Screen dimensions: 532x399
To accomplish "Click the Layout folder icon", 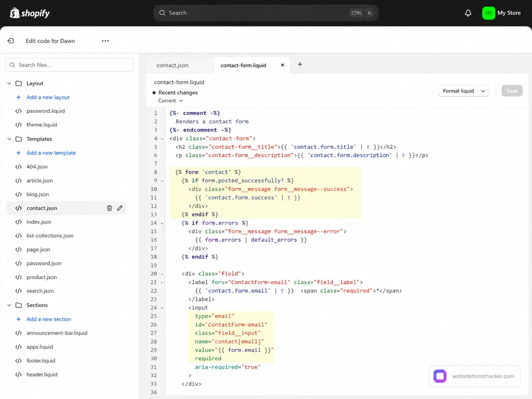I will tap(19, 83).
